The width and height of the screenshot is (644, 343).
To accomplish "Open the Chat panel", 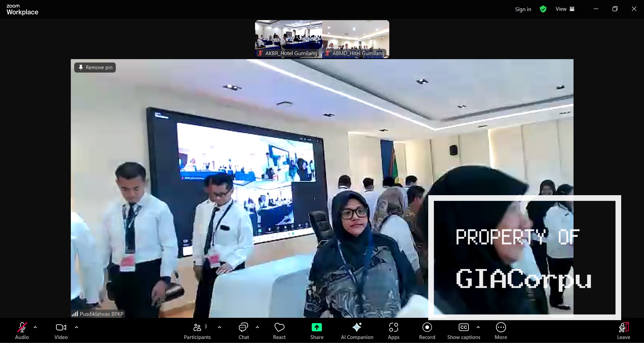I will coord(243,331).
